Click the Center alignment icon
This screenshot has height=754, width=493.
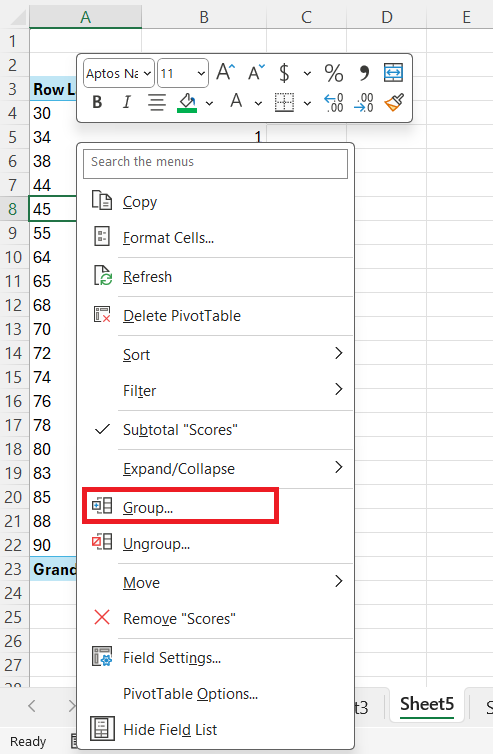point(157,102)
